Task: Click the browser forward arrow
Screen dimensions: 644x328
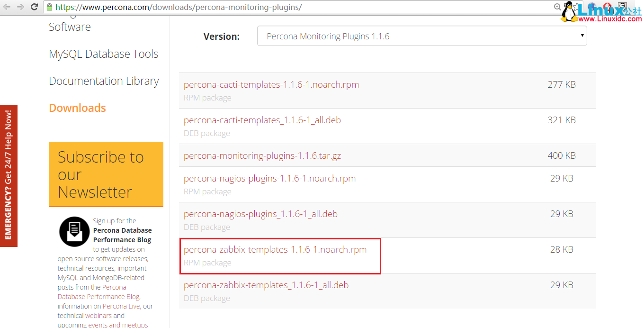Action: (x=19, y=7)
